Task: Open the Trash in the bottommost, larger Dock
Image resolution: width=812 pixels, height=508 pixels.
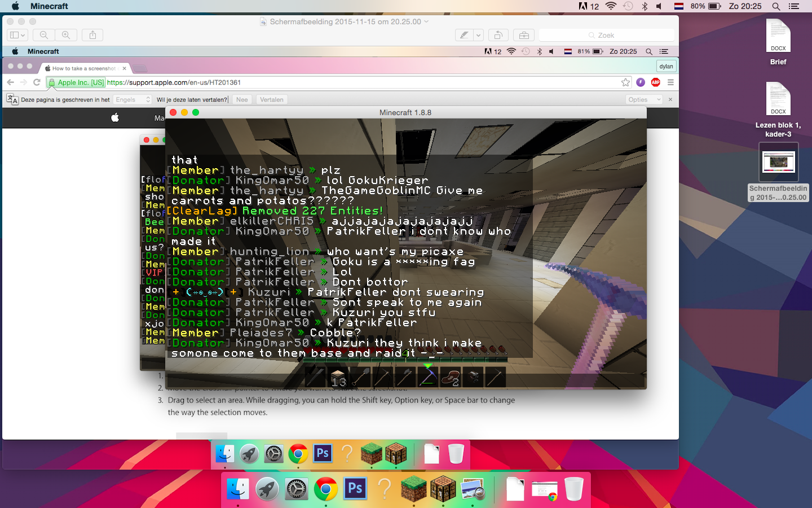Action: pyautogui.click(x=573, y=489)
